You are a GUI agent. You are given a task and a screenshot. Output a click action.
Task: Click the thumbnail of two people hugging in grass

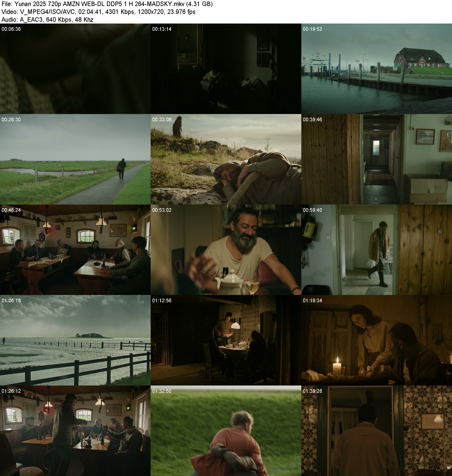226,431
